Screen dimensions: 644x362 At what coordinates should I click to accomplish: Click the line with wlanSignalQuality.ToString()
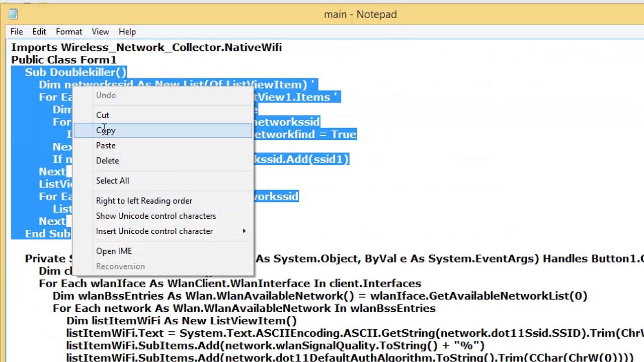tap(275, 346)
